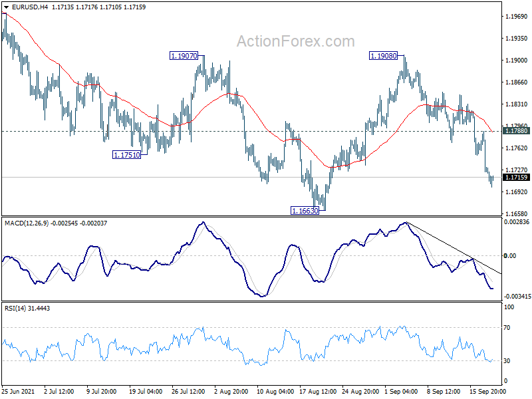
Task: Click the 10 Aug 04:00 time label
Action: (x=275, y=391)
